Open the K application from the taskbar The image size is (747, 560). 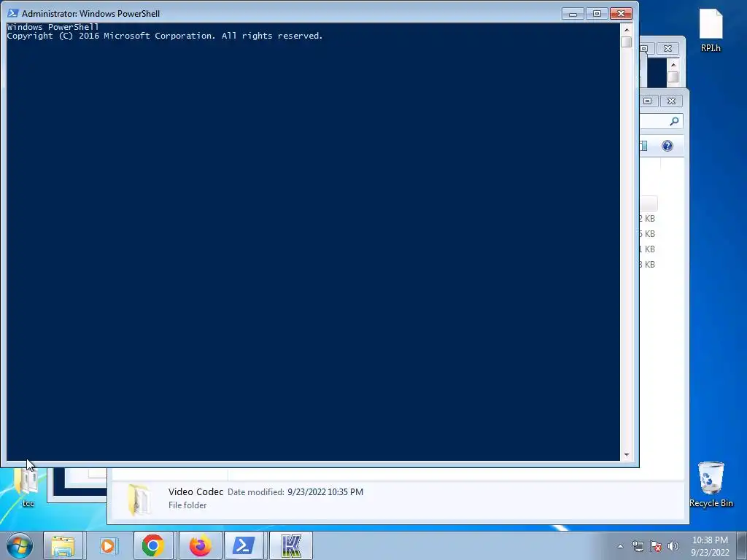tap(291, 545)
